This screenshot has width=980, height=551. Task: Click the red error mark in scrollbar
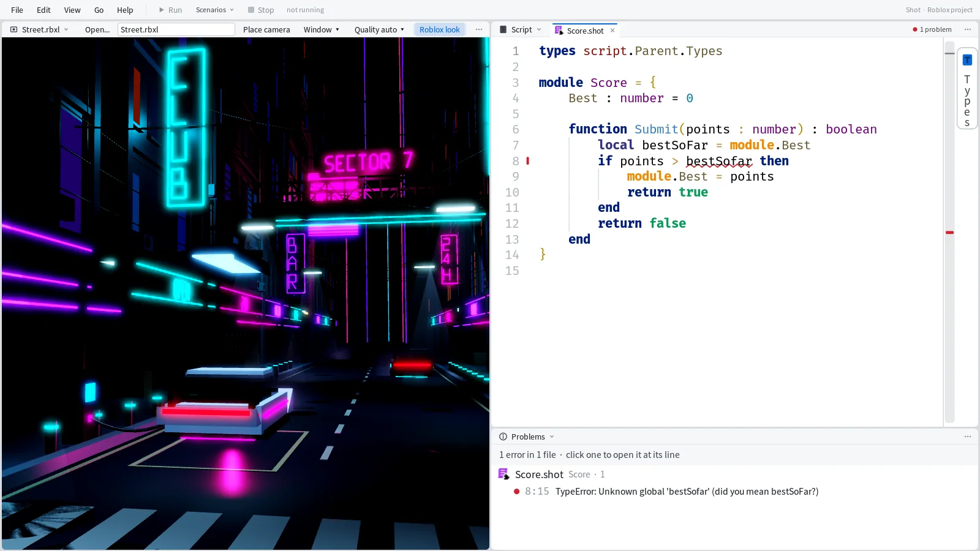pyautogui.click(x=949, y=233)
